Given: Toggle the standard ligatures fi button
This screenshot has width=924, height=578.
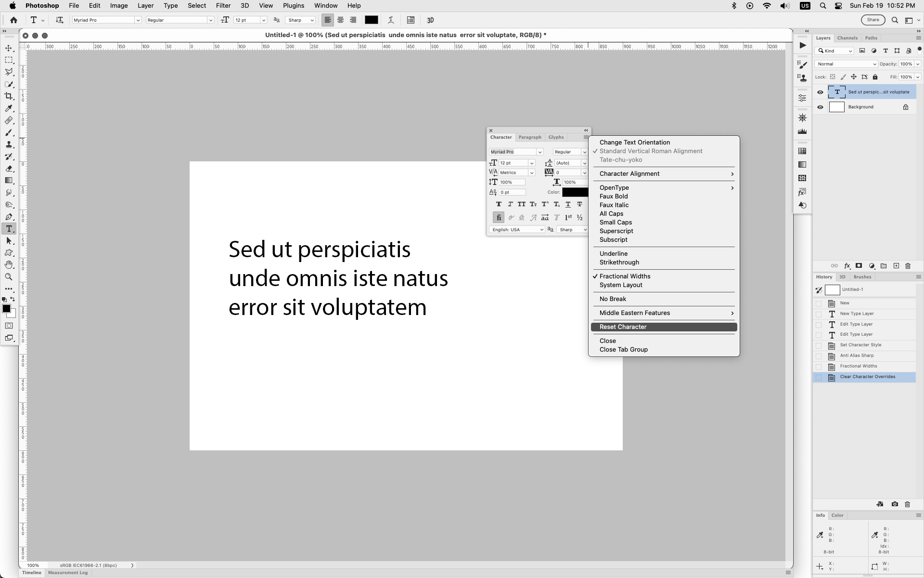Looking at the screenshot, I should coord(499,217).
